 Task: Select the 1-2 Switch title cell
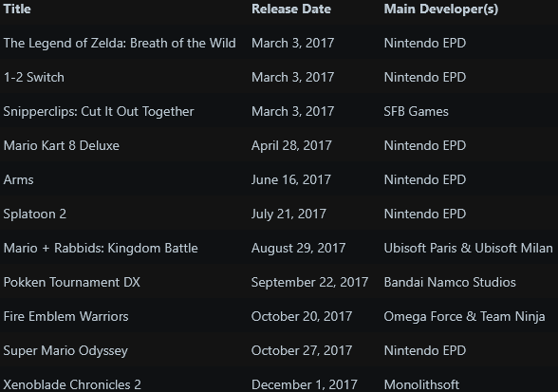coord(34,77)
